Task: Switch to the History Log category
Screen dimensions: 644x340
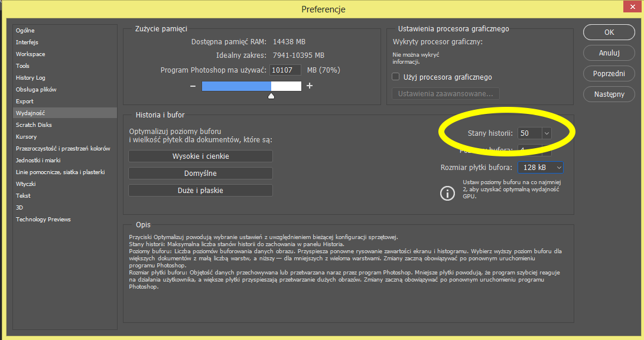Action: click(x=30, y=77)
